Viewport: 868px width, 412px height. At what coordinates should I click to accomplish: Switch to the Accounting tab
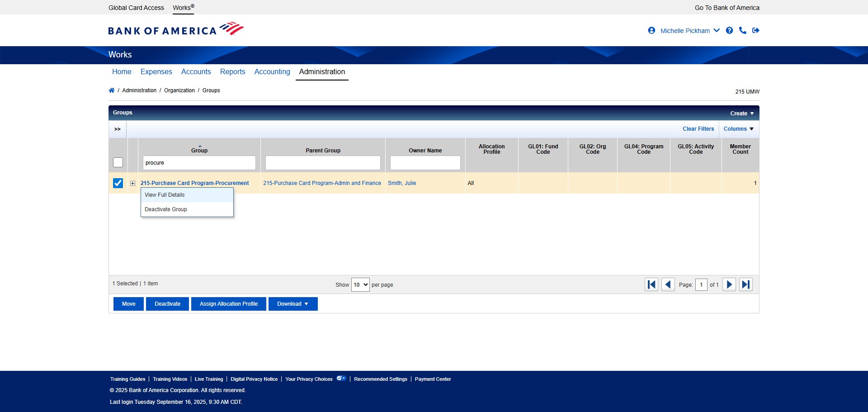click(272, 71)
